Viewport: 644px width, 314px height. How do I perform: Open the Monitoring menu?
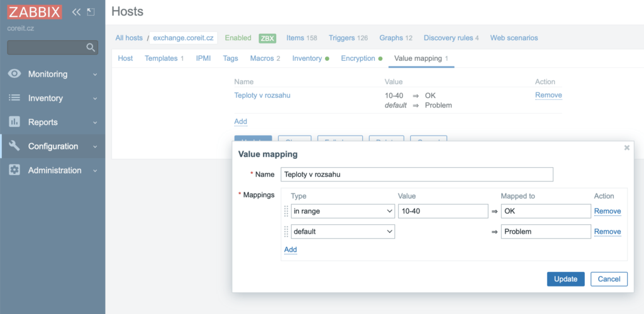53,74
